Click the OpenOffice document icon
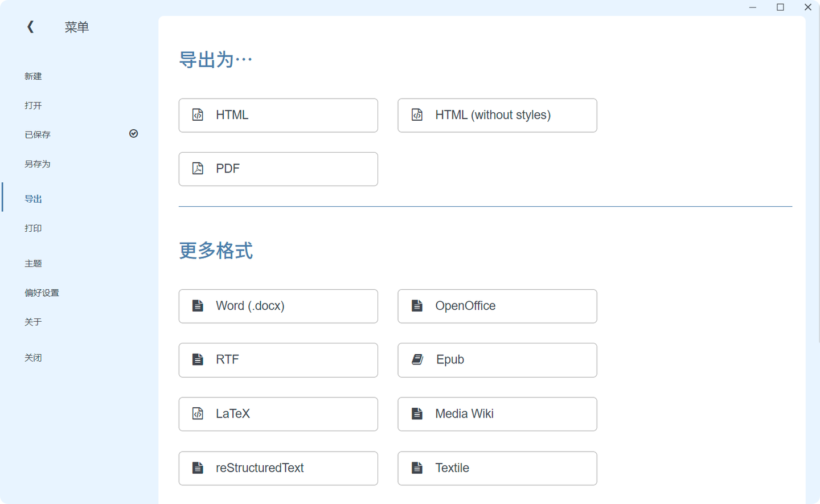Screen dimensions: 820x504 [416, 305]
